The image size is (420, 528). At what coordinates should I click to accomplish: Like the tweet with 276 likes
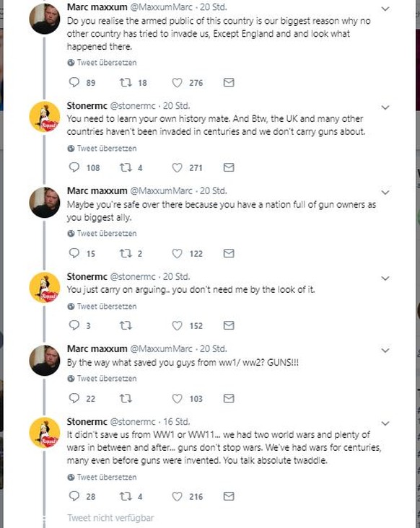point(177,82)
